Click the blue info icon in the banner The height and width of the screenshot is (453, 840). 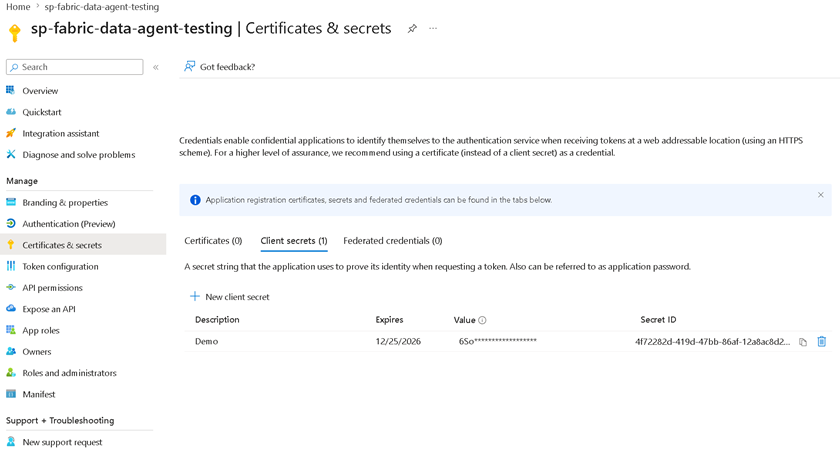pos(195,200)
